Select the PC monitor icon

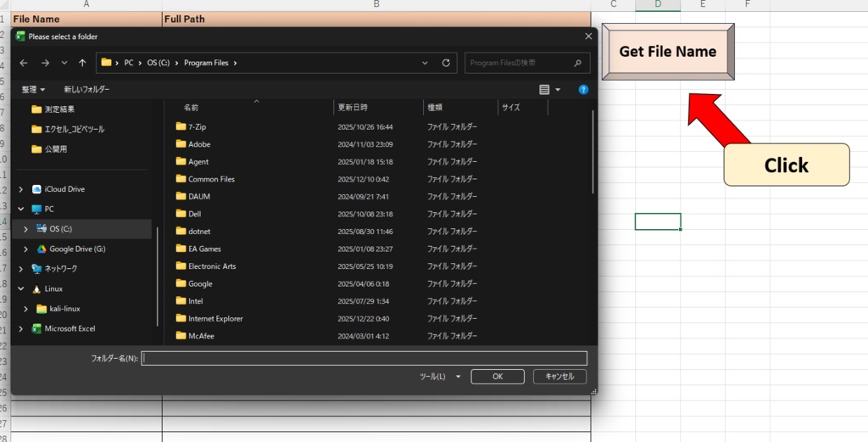coord(36,210)
